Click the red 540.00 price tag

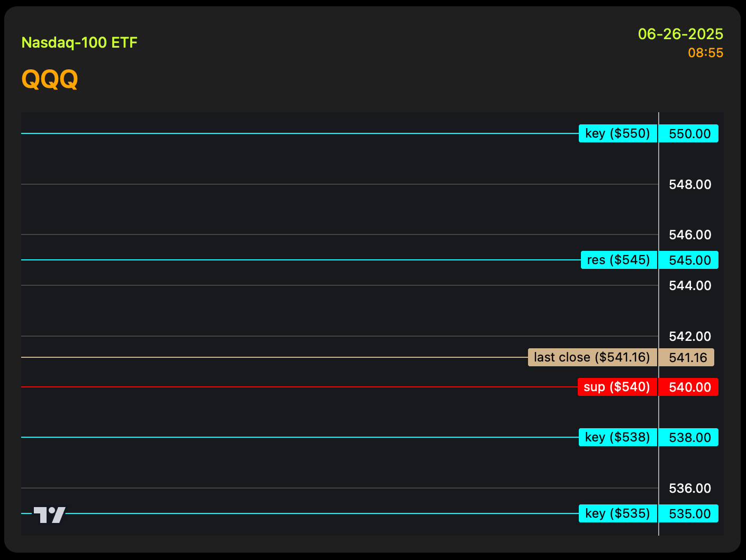tap(689, 387)
